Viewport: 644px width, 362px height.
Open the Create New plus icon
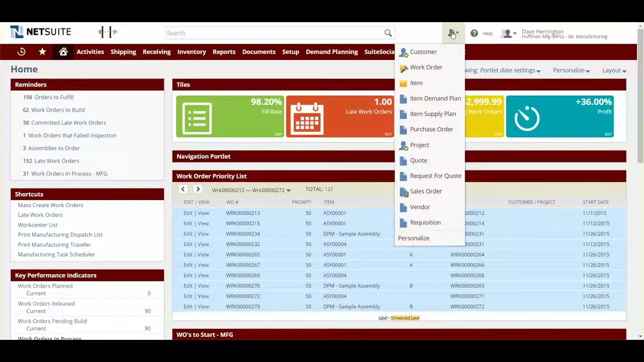pyautogui.click(x=451, y=33)
